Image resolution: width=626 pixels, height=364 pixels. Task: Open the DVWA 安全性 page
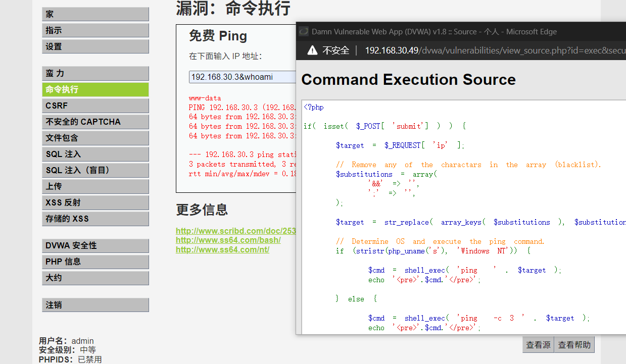(x=95, y=246)
